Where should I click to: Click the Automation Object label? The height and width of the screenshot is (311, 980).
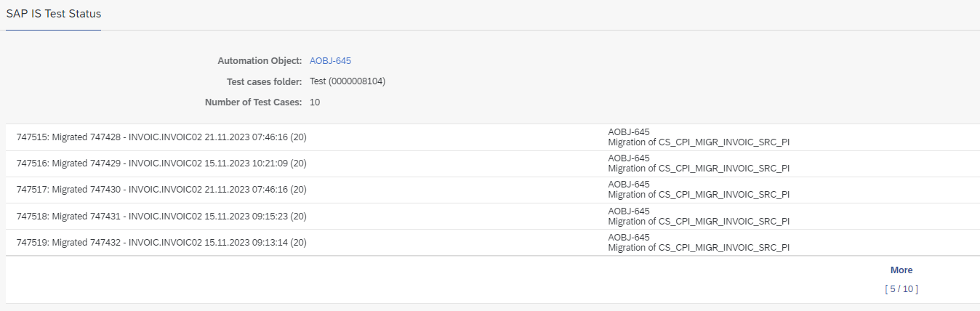(x=260, y=61)
